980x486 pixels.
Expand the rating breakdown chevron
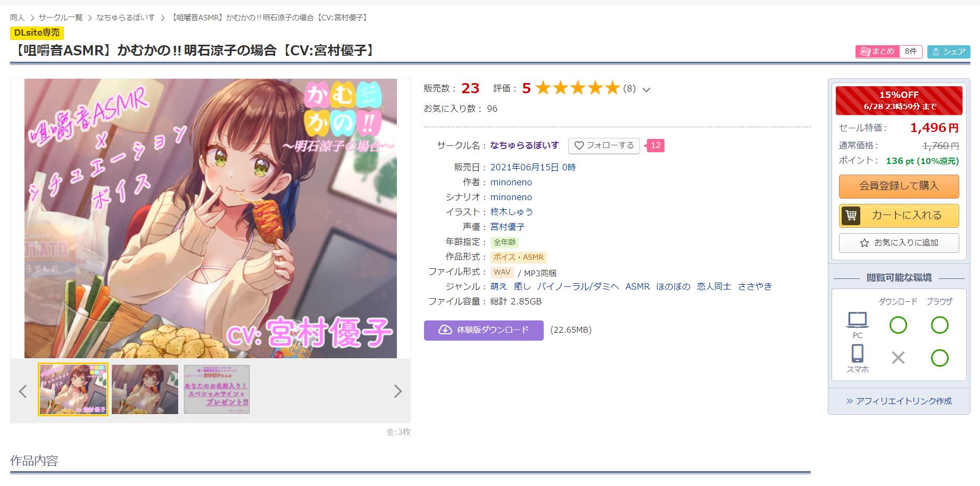coord(646,89)
